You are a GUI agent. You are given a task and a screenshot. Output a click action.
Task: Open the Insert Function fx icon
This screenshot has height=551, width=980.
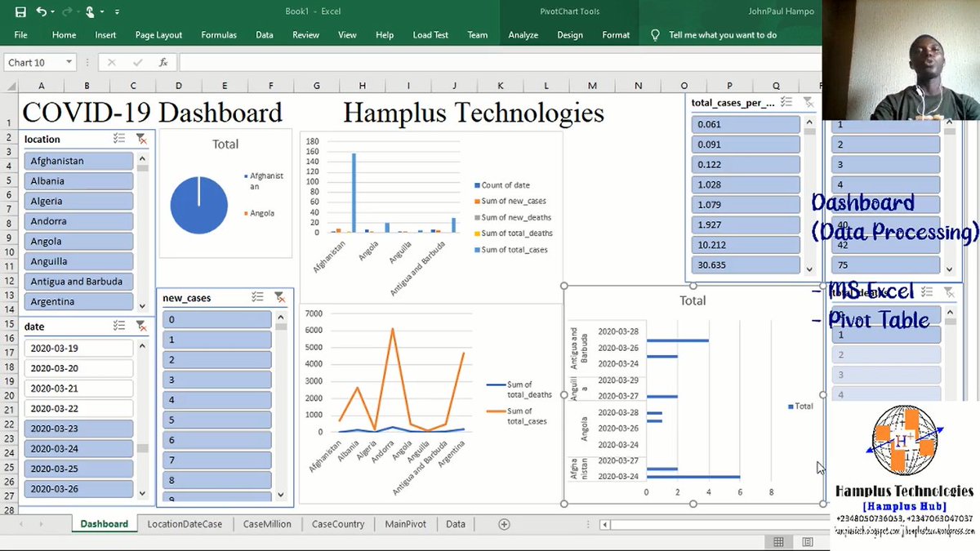[x=163, y=62]
